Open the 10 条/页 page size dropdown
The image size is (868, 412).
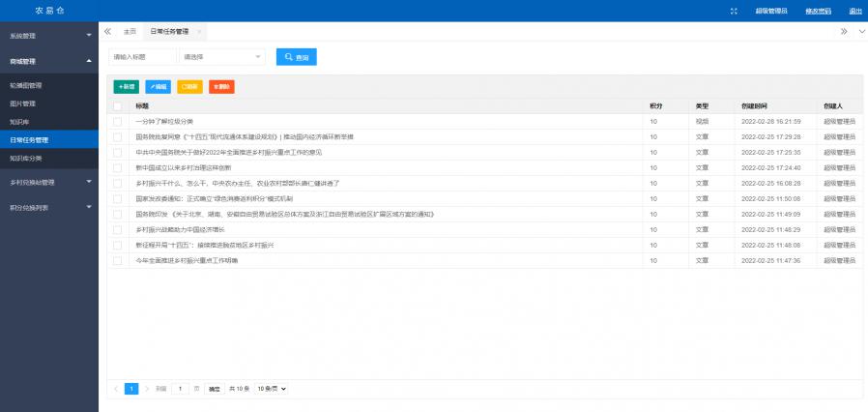tap(272, 388)
